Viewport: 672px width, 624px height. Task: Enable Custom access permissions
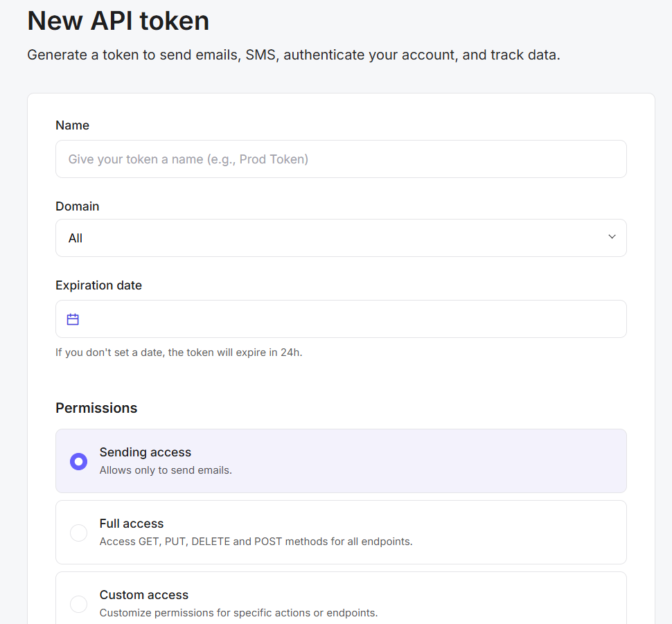point(78,603)
